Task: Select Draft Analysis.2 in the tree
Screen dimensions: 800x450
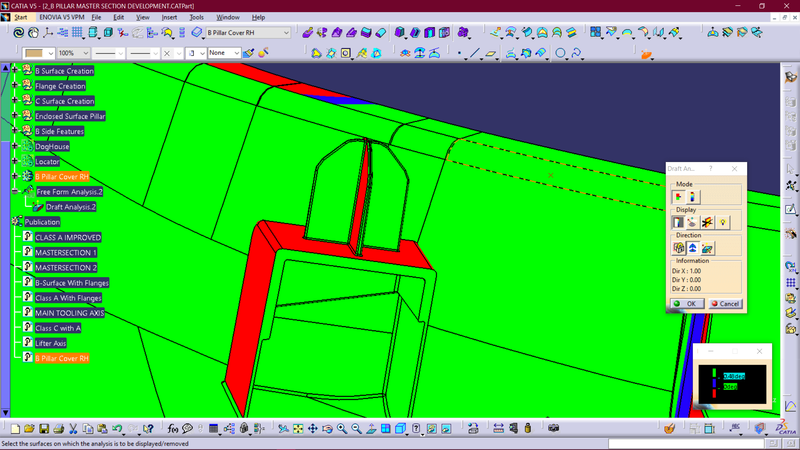Action: click(71, 207)
